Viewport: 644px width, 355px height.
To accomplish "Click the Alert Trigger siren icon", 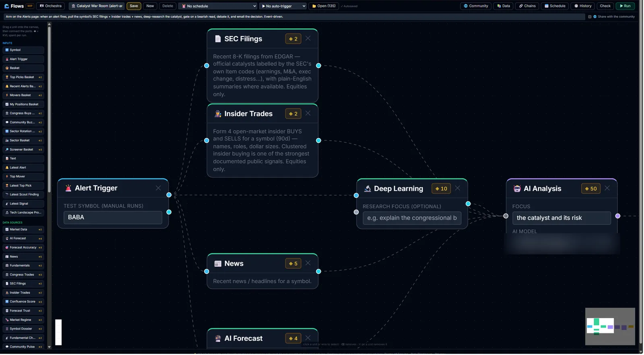I will [x=68, y=188].
